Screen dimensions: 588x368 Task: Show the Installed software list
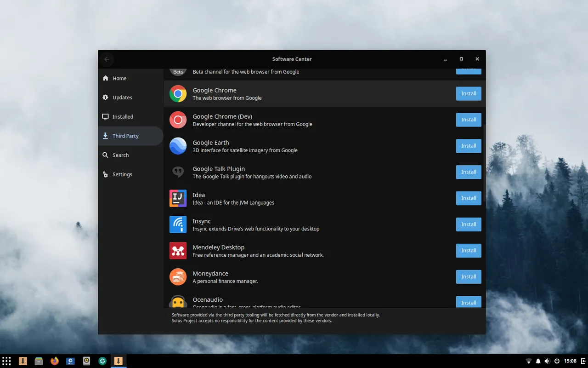click(x=130, y=117)
